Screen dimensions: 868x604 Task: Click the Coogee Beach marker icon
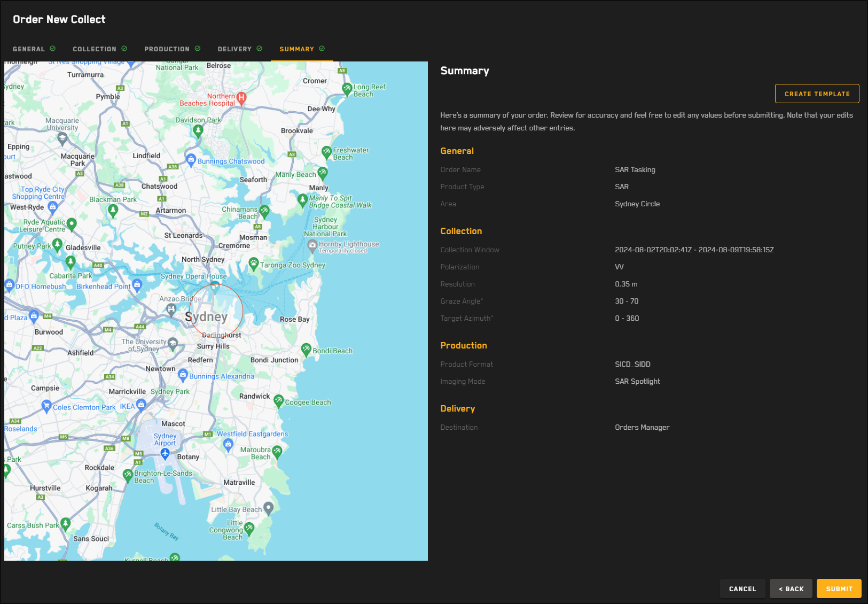278,400
